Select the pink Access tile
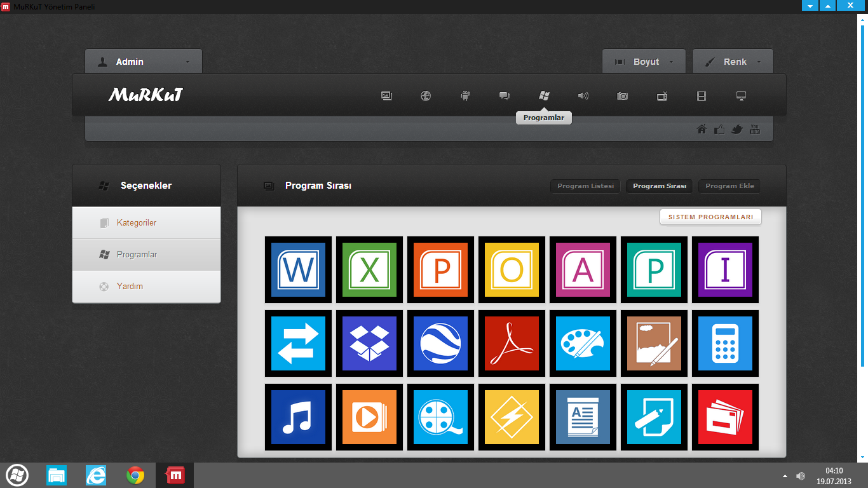The height and width of the screenshot is (488, 868). click(583, 270)
